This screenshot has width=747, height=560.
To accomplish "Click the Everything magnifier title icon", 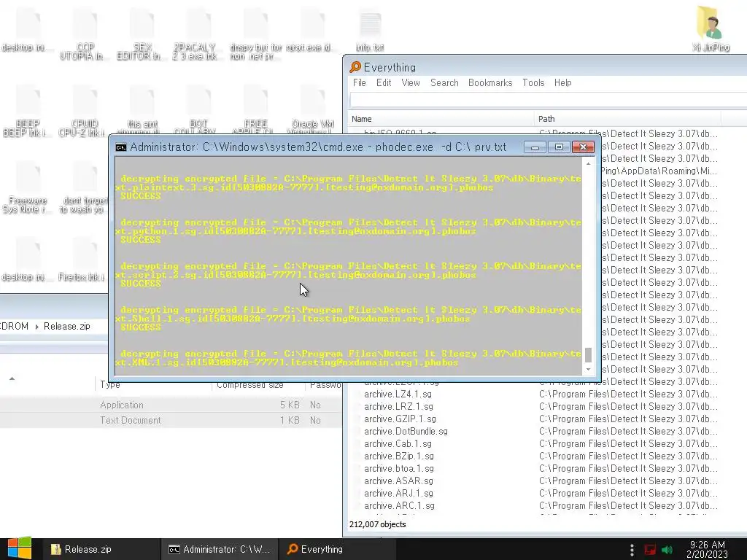I will (x=355, y=67).
